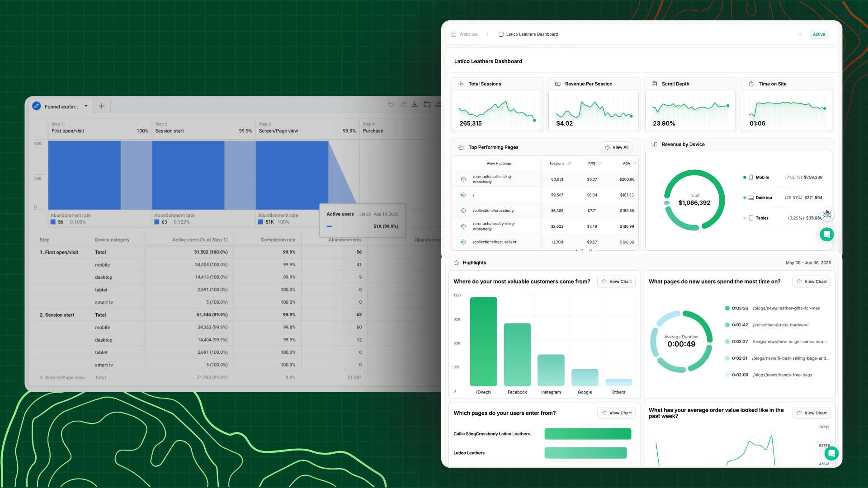This screenshot has height=488, width=868.
Task: Select the Funnel exploration tab
Action: tap(61, 107)
